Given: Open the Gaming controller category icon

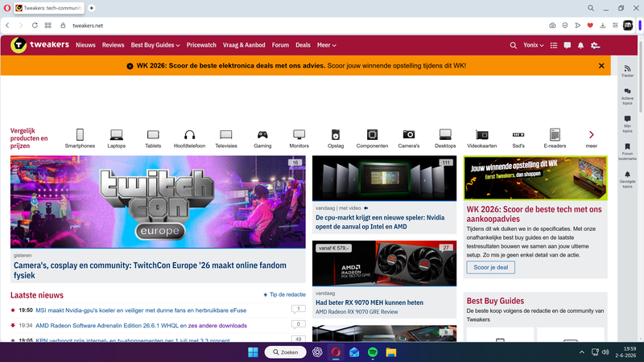Looking at the screenshot, I should tap(262, 134).
